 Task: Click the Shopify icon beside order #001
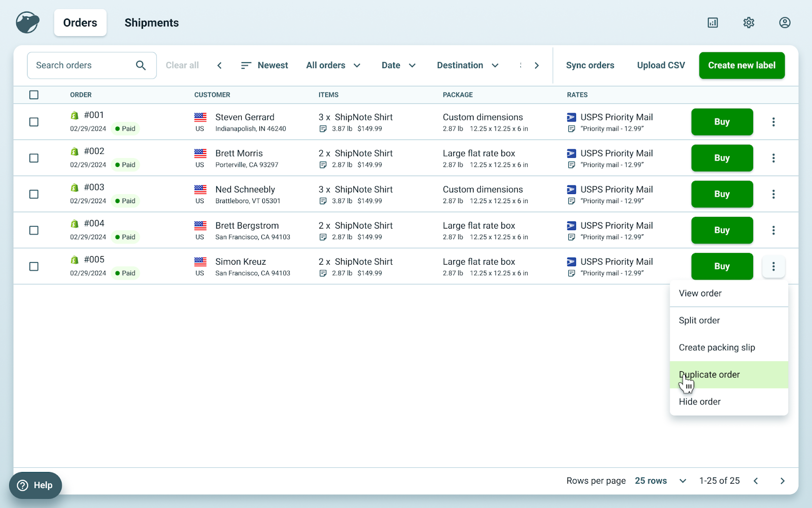75,115
